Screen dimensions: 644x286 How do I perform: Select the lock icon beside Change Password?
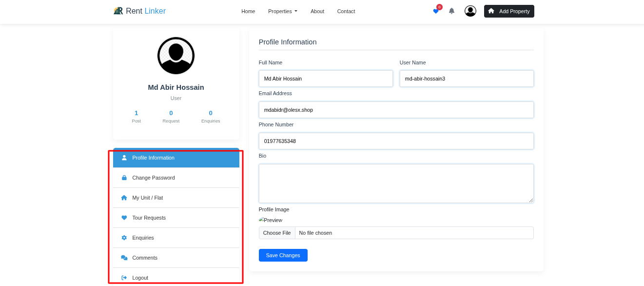[x=124, y=178]
